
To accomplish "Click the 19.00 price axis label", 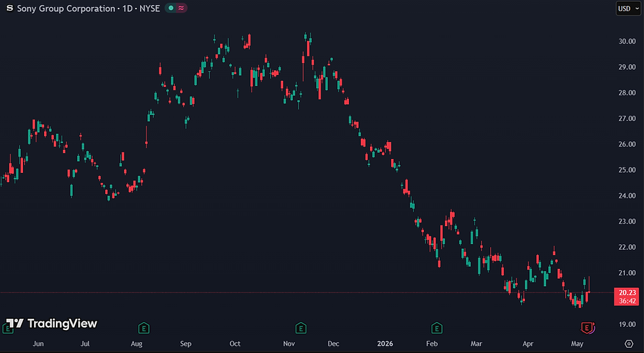I will coord(627,324).
